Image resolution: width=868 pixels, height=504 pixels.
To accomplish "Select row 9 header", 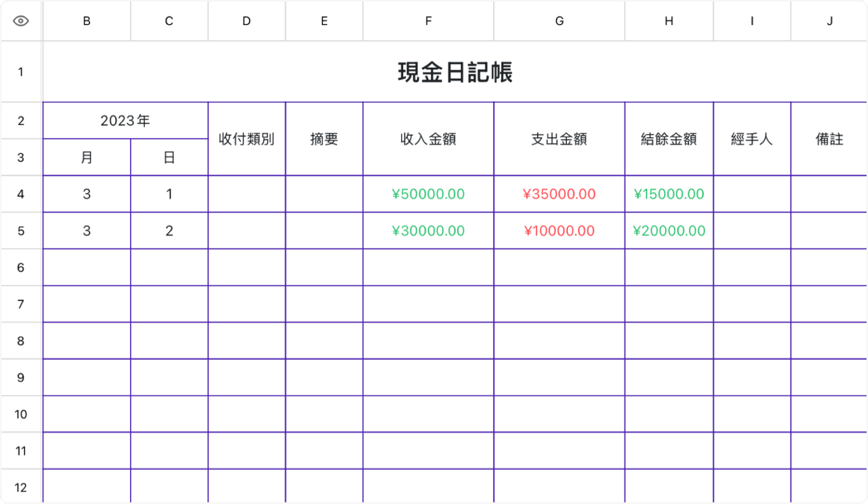I will point(21,377).
